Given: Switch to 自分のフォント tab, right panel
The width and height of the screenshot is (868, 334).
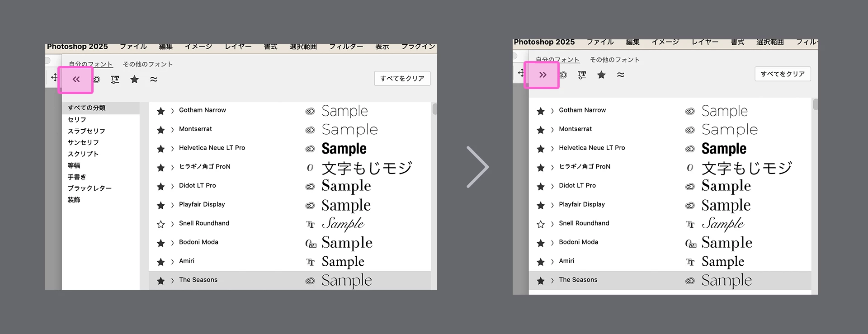Looking at the screenshot, I should click(x=557, y=60).
